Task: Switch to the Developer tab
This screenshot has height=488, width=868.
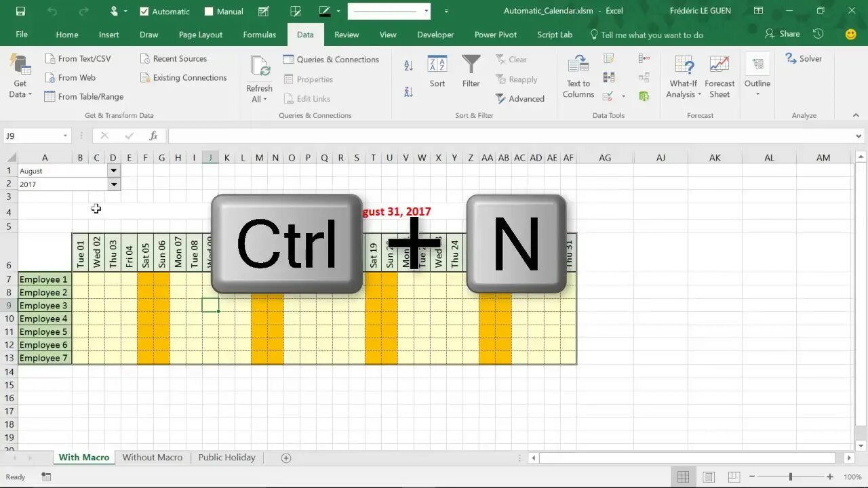Action: click(x=435, y=35)
